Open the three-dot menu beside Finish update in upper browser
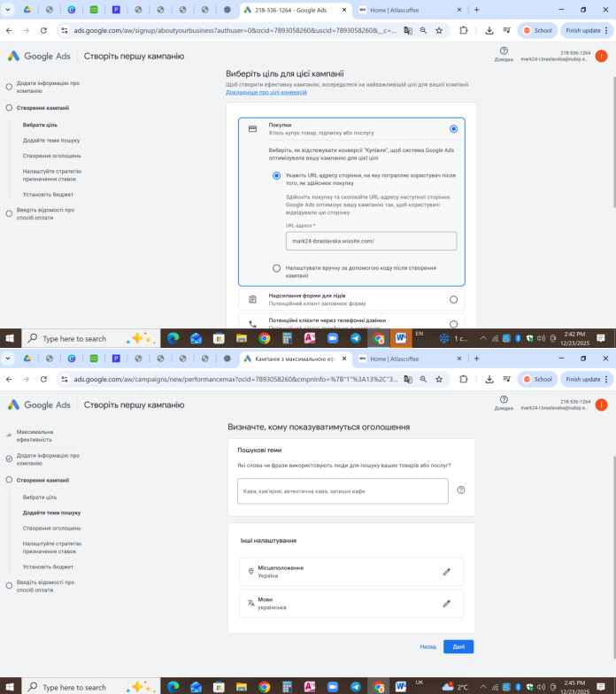 605,30
